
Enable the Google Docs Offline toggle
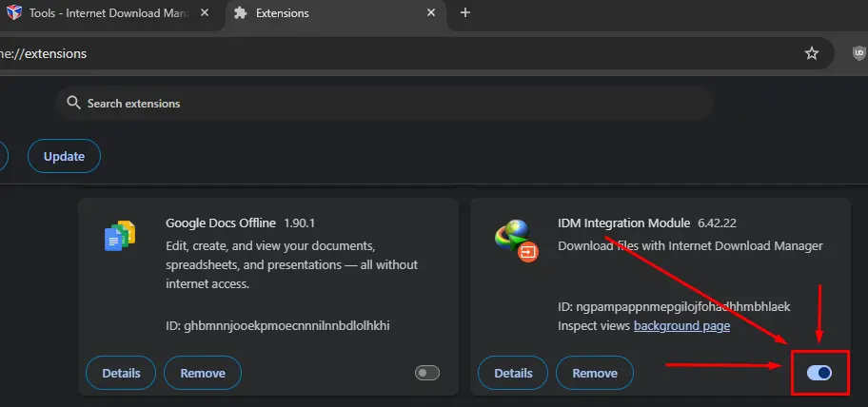[426, 373]
